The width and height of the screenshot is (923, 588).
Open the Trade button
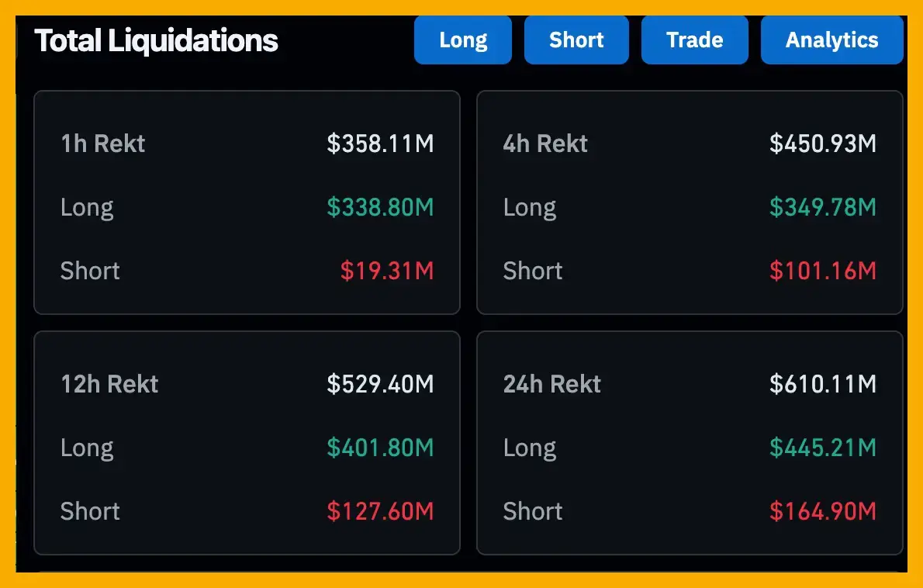click(x=694, y=40)
